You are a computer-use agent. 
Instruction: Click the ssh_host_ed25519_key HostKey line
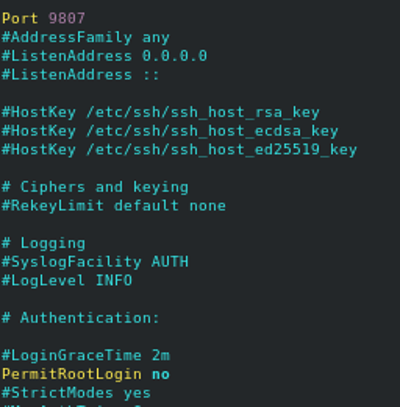[x=179, y=150]
